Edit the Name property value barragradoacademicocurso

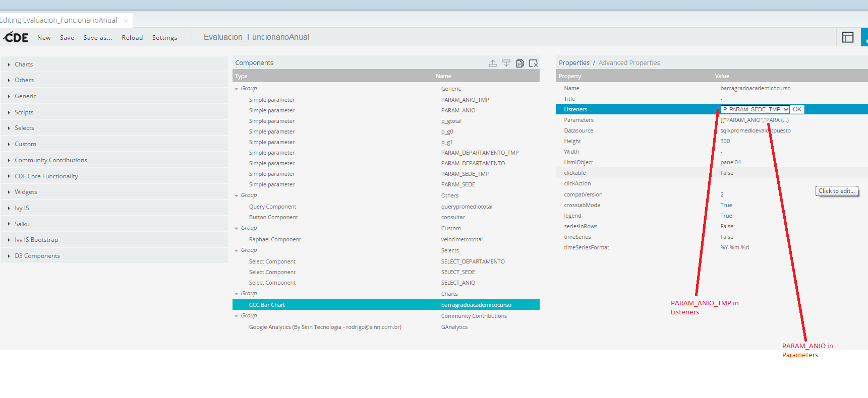click(x=755, y=88)
